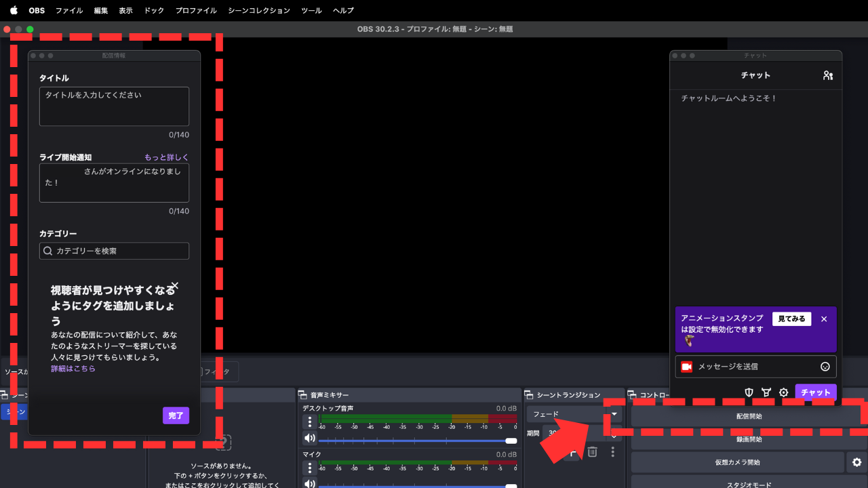Click the ライブ開始通知 text area

pos(114,183)
